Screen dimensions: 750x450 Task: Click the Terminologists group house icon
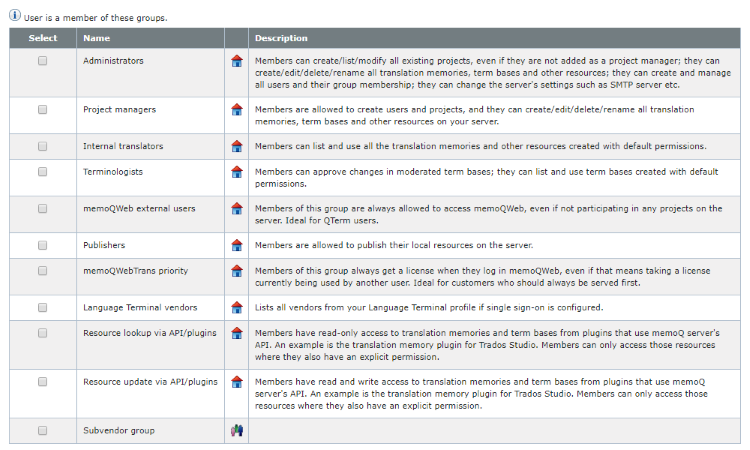click(237, 172)
